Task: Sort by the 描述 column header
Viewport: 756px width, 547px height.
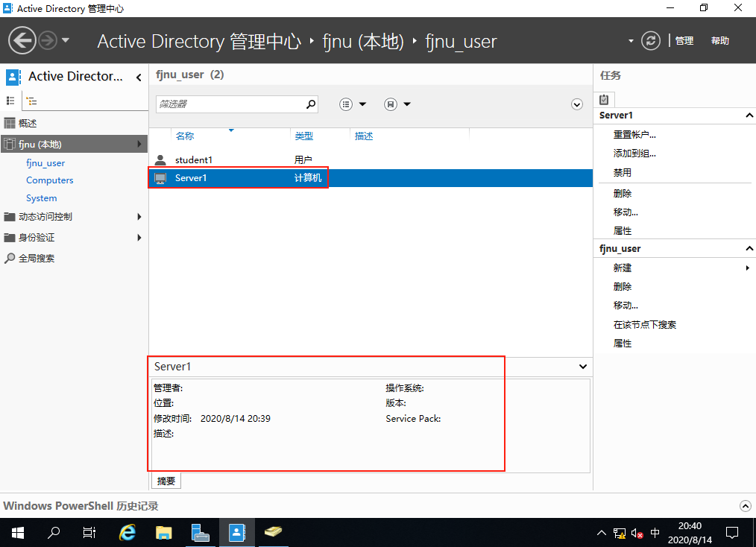Action: [x=364, y=136]
